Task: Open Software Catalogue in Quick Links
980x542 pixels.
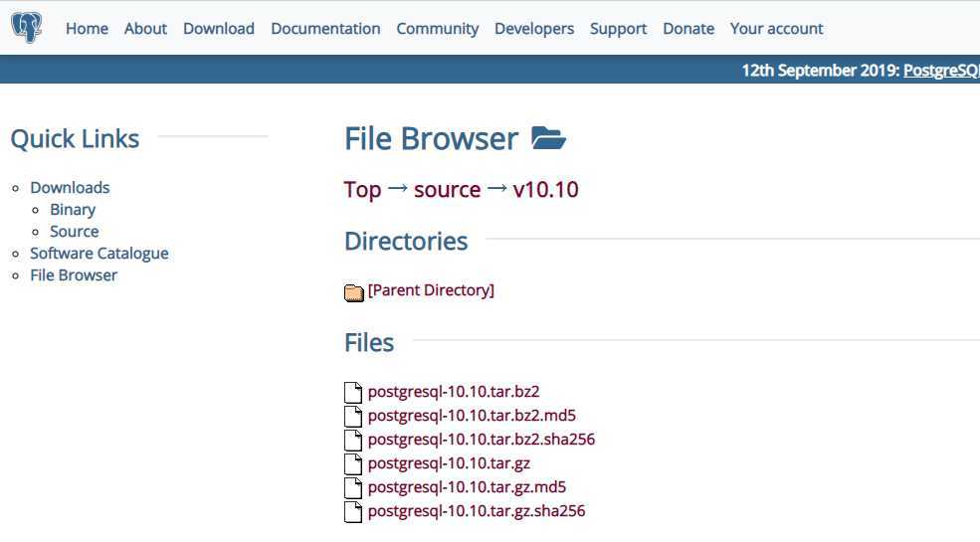Action: coord(99,254)
